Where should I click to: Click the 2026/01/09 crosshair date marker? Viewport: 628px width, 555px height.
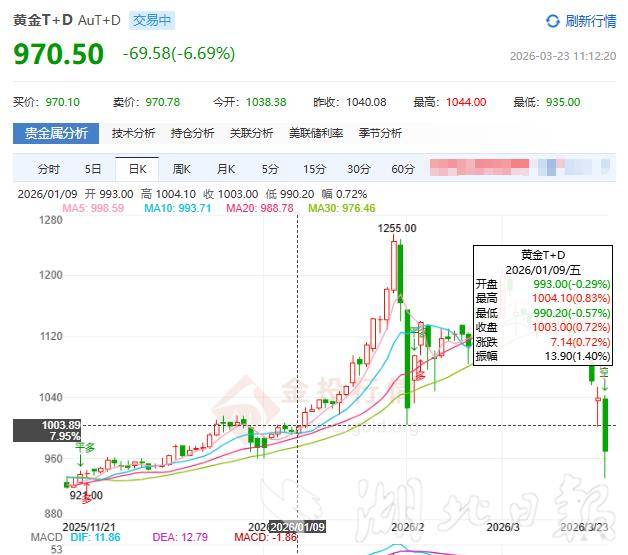tap(296, 526)
